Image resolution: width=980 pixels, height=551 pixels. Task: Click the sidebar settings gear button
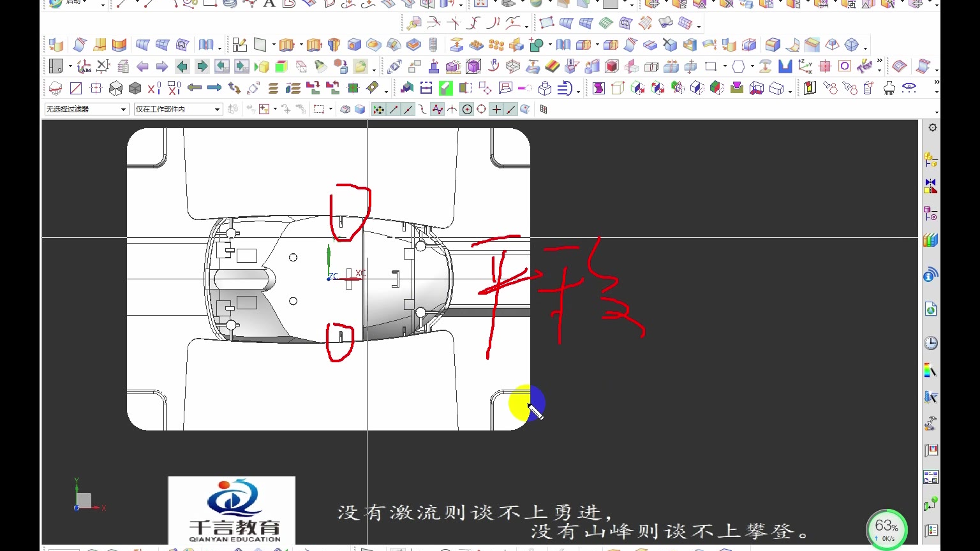(932, 128)
